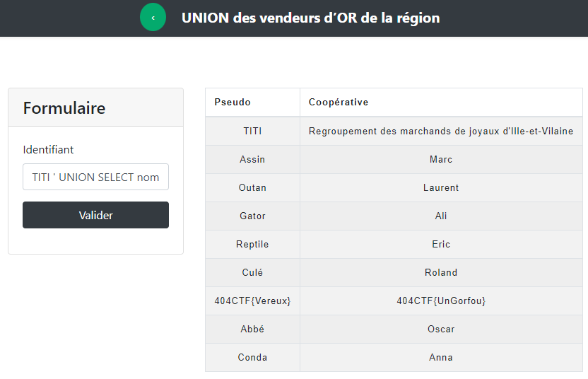
Task: Focus the Identifiant input field
Action: point(95,177)
